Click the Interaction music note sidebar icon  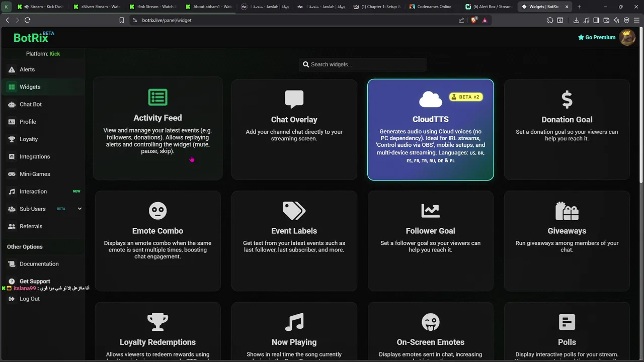click(12, 192)
